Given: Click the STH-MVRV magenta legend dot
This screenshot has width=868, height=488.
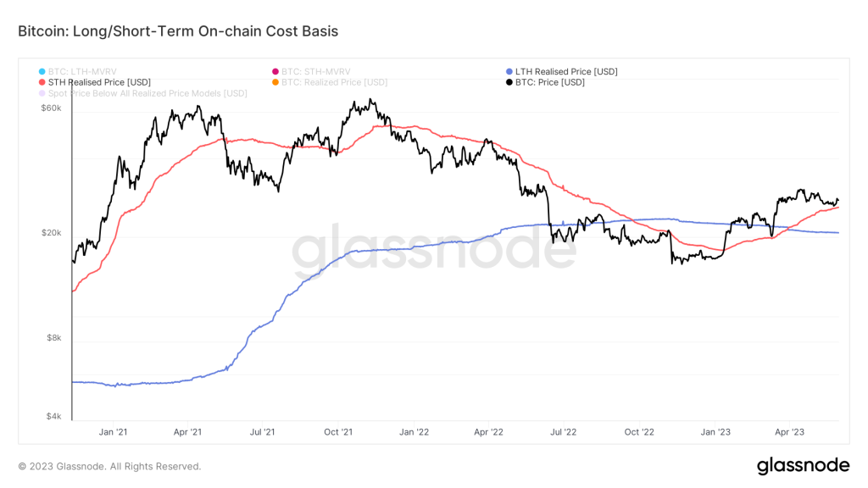Looking at the screenshot, I should click(x=275, y=71).
